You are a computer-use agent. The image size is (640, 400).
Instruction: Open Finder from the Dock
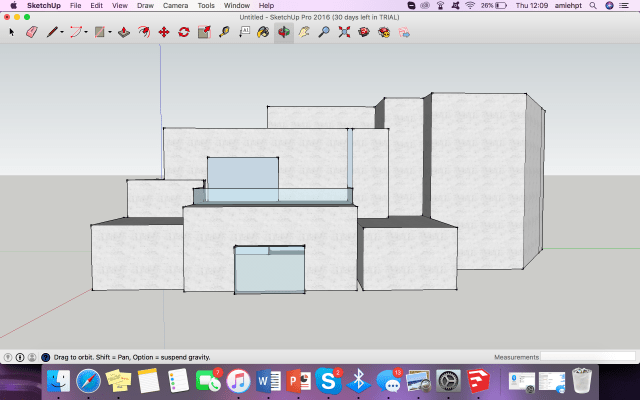[58, 381]
